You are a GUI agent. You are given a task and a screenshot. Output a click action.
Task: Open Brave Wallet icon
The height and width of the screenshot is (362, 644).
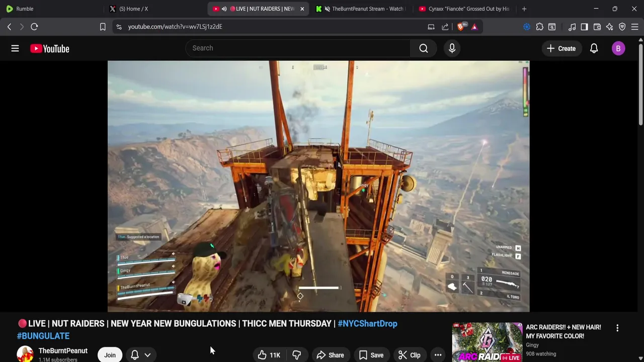597,27
